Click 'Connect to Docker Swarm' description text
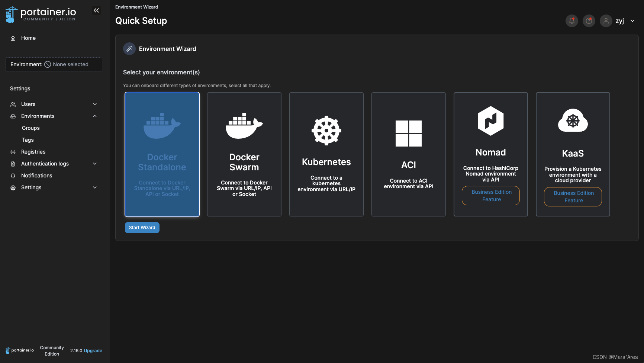This screenshot has height=363, width=644. pyautogui.click(x=244, y=189)
